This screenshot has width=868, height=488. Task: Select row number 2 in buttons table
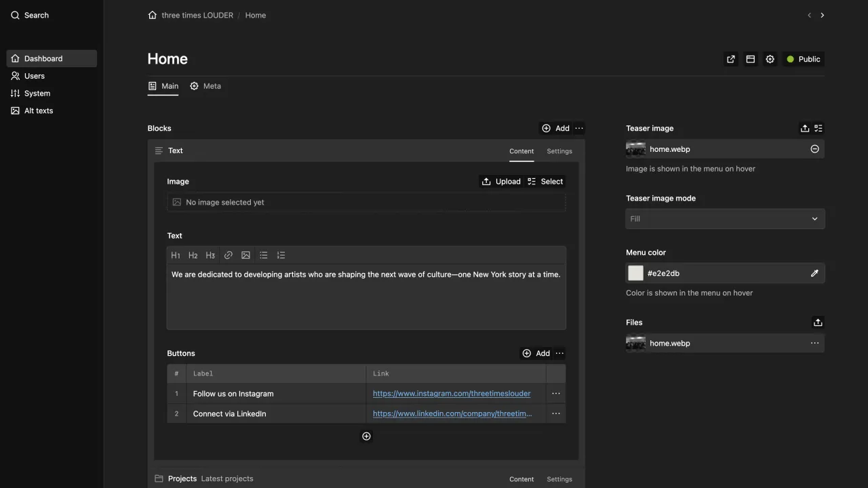(x=176, y=413)
